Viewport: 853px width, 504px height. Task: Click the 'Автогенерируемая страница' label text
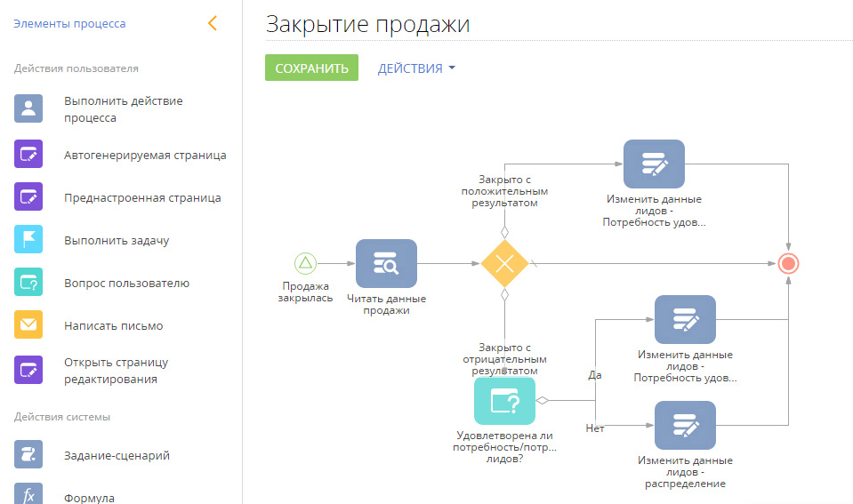(145, 156)
